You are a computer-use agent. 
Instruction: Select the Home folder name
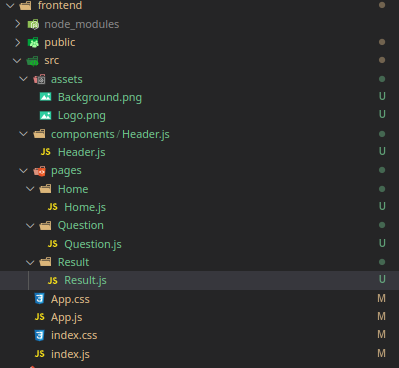[73, 189]
